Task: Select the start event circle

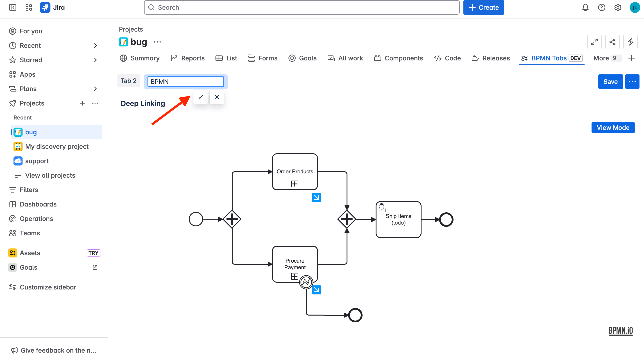Action: [196, 219]
